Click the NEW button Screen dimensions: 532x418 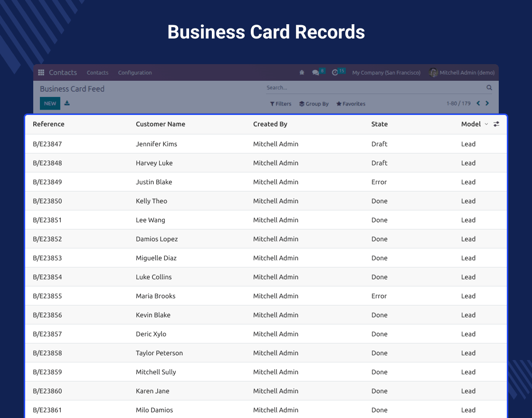coord(50,104)
